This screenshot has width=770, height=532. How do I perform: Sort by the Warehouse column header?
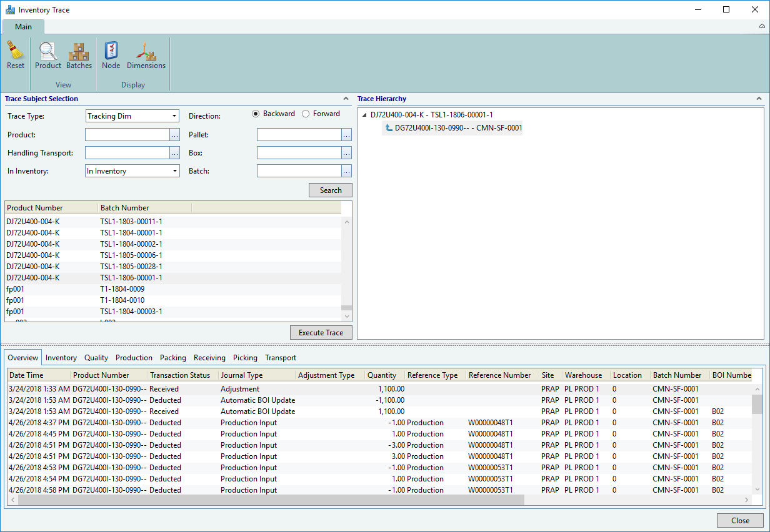coord(586,375)
